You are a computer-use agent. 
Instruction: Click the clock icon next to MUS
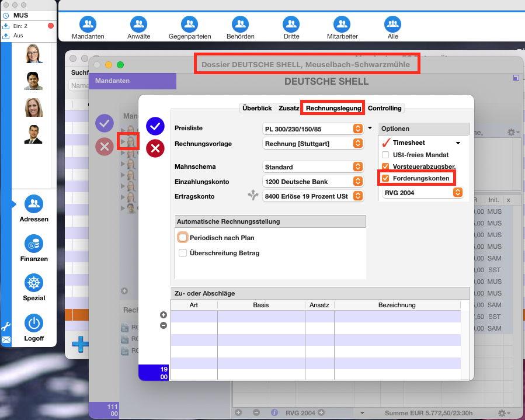[x=6, y=15]
